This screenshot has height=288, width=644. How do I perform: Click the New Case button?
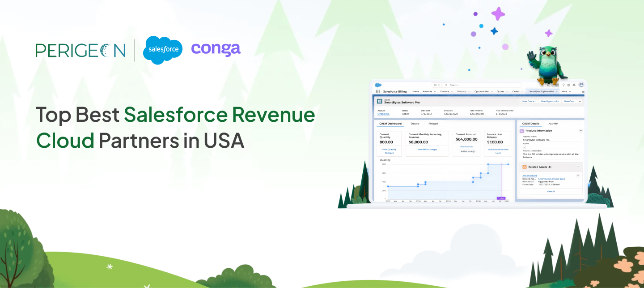pyautogui.click(x=569, y=101)
